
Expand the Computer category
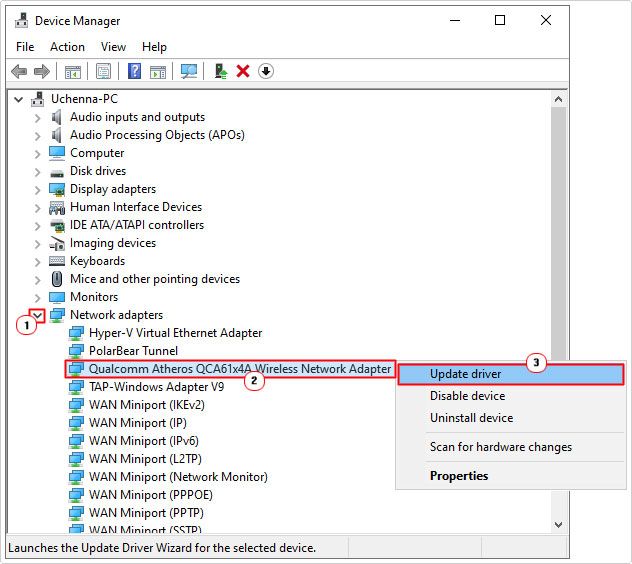pos(37,154)
